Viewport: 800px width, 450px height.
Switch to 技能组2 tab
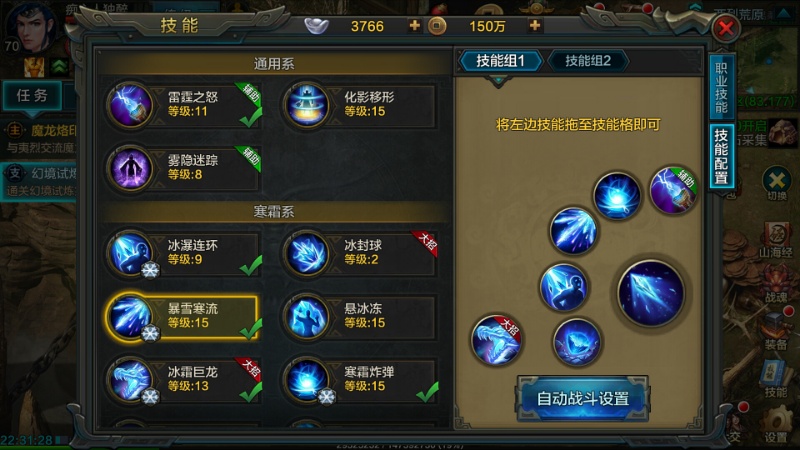[588, 61]
